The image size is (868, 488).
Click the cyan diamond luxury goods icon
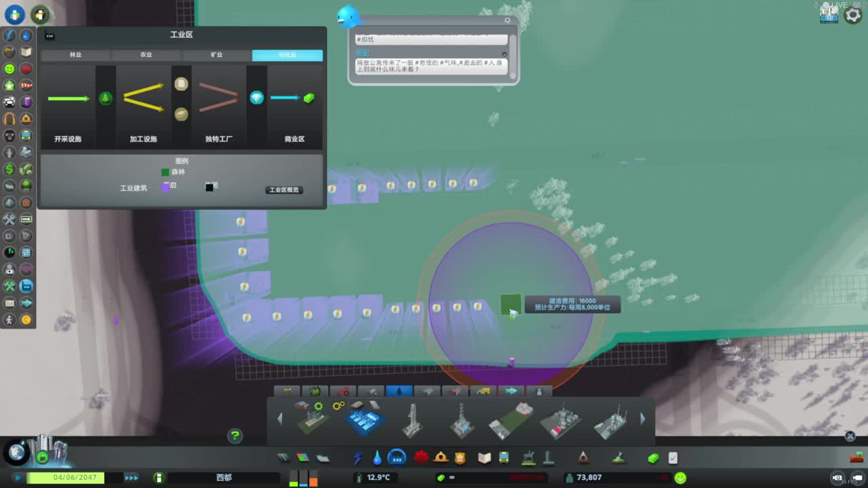[x=256, y=98]
